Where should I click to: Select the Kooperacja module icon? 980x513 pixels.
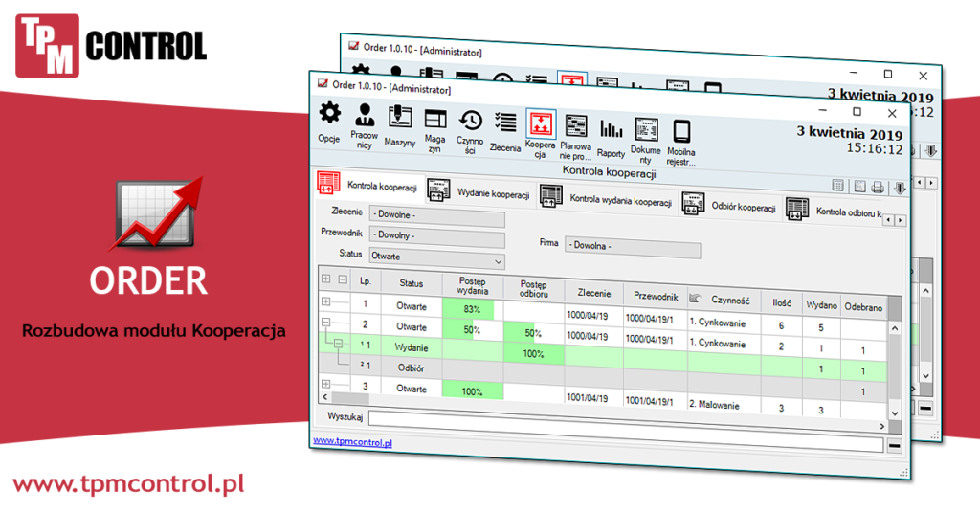(541, 123)
